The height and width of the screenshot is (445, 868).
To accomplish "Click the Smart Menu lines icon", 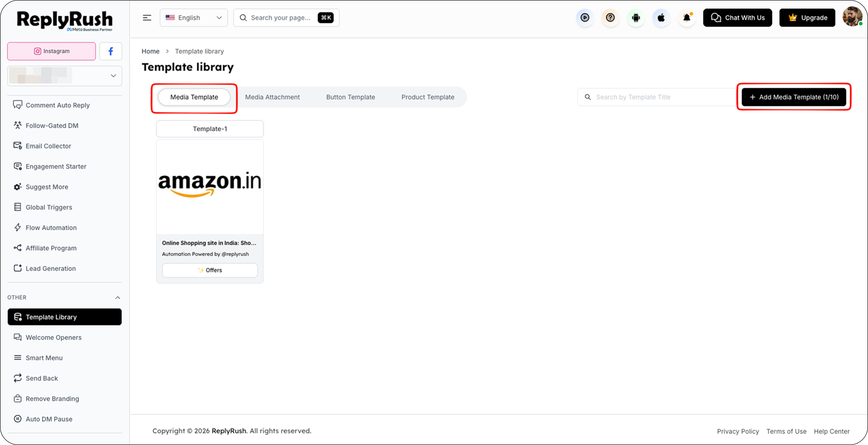I will click(x=18, y=357).
